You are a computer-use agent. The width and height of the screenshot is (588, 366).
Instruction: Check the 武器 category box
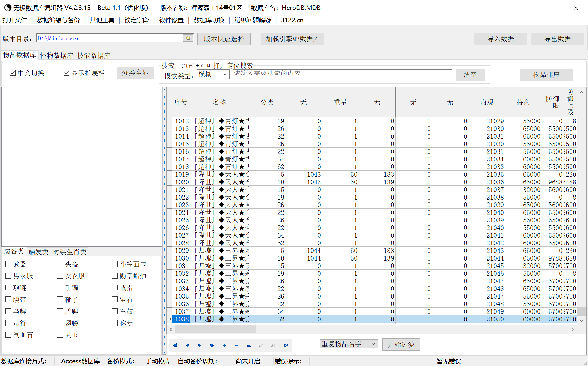[8, 264]
